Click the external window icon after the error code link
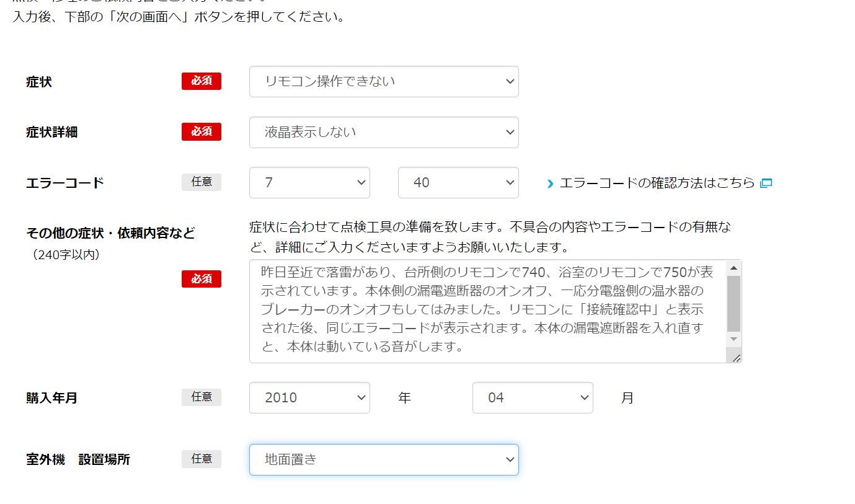 (x=766, y=183)
